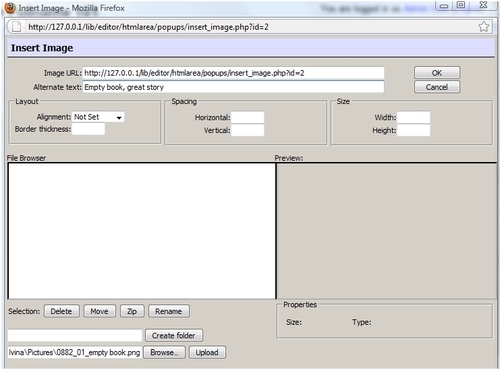Viewport: 500px width, 370px height.
Task: Click the file path upload field
Action: [75, 352]
